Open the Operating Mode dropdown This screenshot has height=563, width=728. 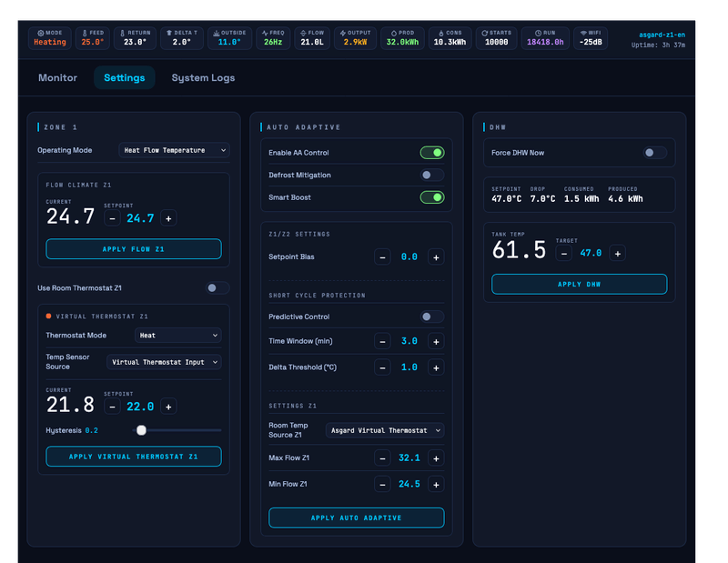coord(174,150)
